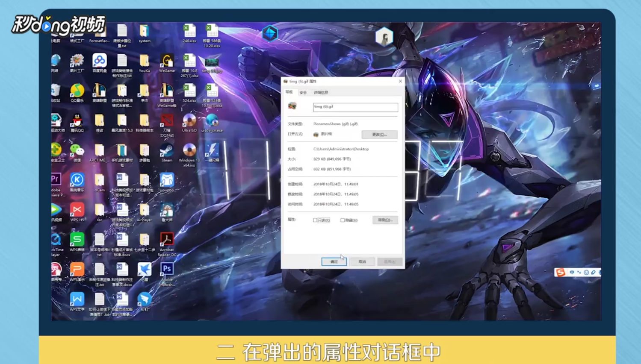Image resolution: width=641 pixels, height=364 pixels.
Task: Click the file location path C:\Users\Administrator\Desktop
Action: tap(341, 149)
